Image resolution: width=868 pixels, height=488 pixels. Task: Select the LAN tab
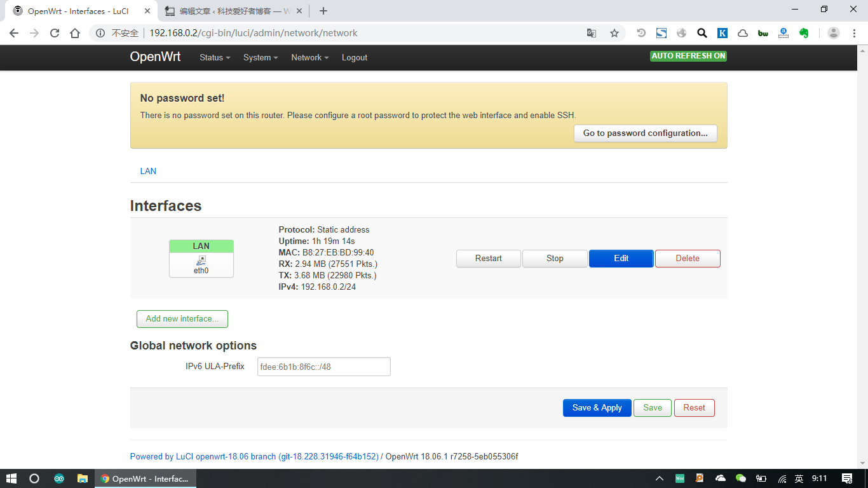(x=148, y=171)
